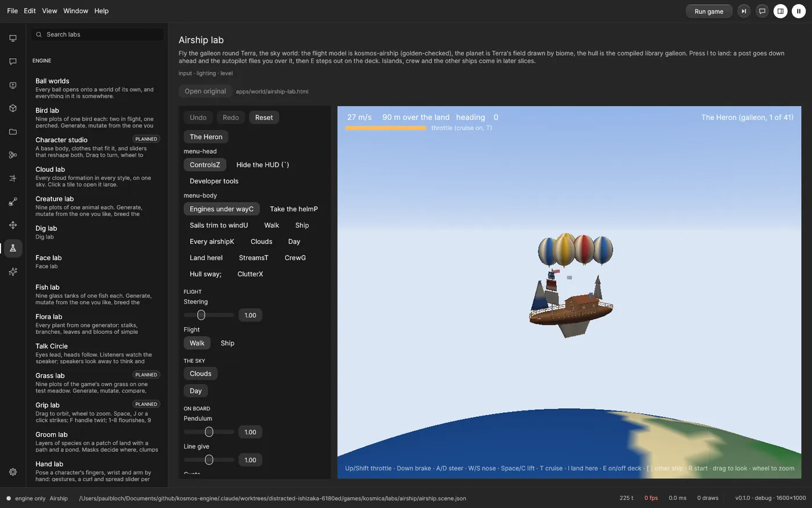Screen dimensions: 812x508
Task: Toggle Engines under way in menu-body
Action: (x=222, y=209)
